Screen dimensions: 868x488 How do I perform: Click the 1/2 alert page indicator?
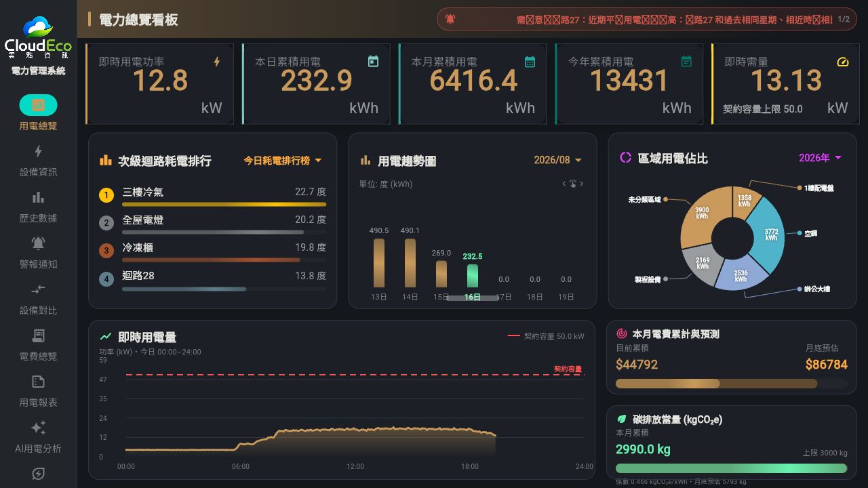844,19
